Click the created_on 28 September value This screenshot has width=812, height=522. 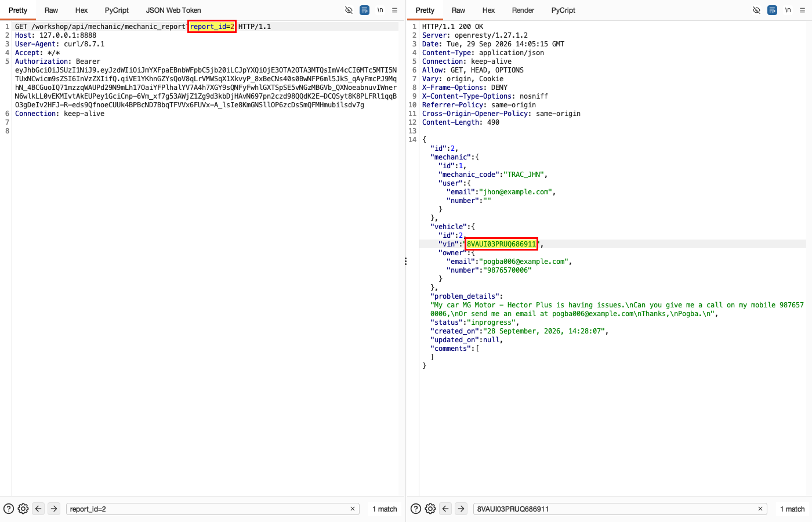(x=544, y=331)
